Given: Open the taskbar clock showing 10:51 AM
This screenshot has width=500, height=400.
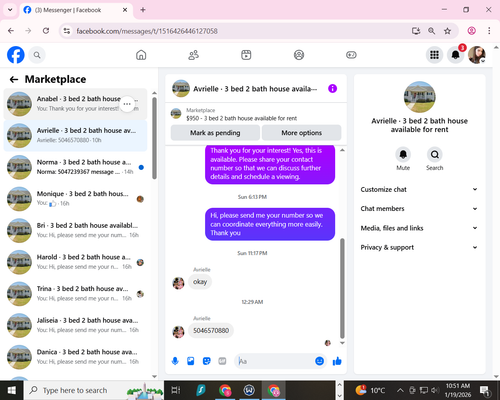Looking at the screenshot, I should click(458, 390).
